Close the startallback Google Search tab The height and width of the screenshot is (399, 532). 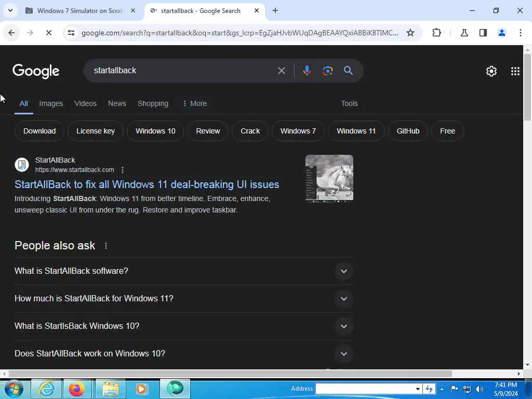tap(257, 10)
